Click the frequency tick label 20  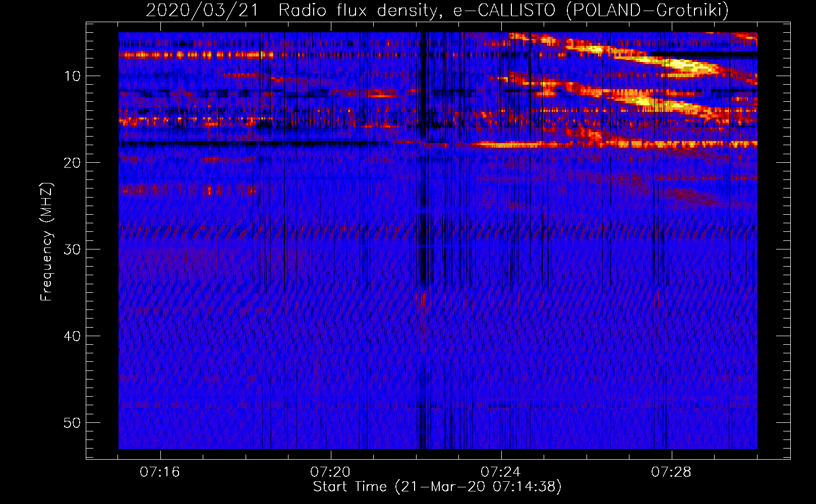coord(73,163)
